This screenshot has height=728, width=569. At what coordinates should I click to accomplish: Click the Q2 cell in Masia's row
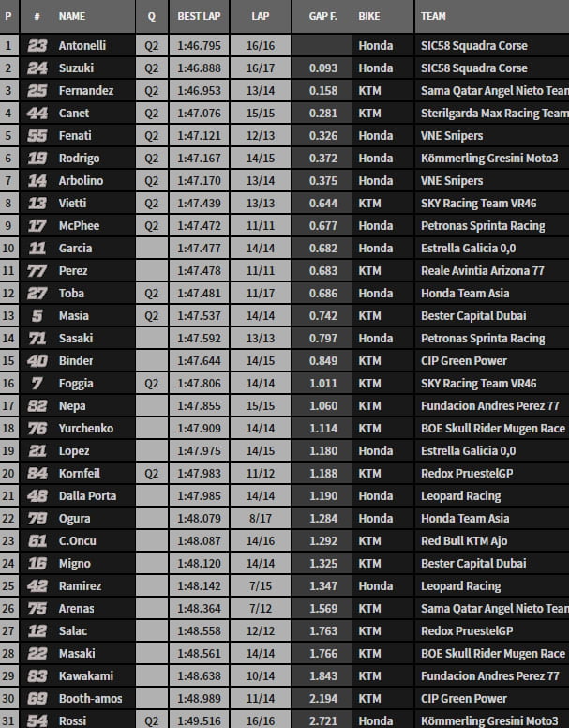(x=152, y=315)
